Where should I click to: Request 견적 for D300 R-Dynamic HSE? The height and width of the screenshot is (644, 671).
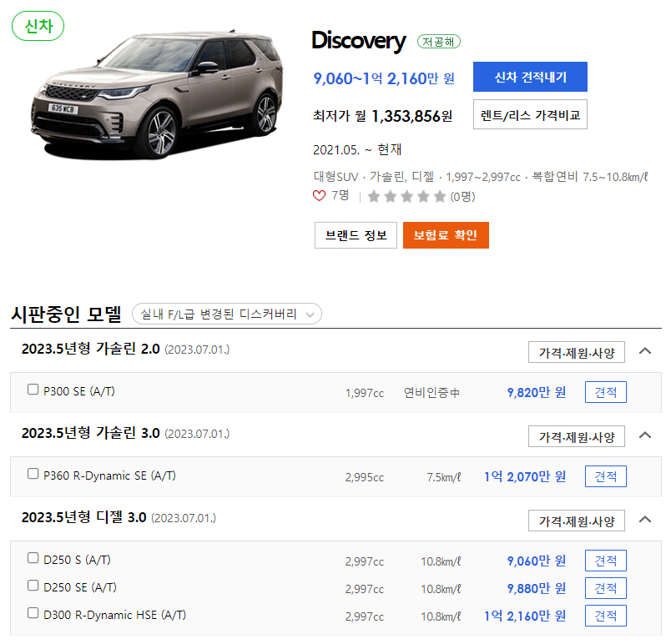click(606, 616)
